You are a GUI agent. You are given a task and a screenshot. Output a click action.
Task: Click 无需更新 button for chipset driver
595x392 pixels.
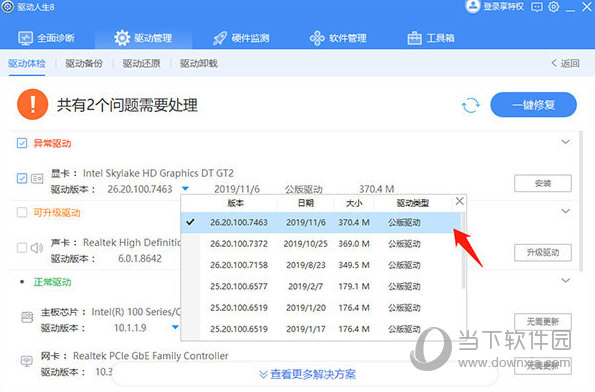543,322
